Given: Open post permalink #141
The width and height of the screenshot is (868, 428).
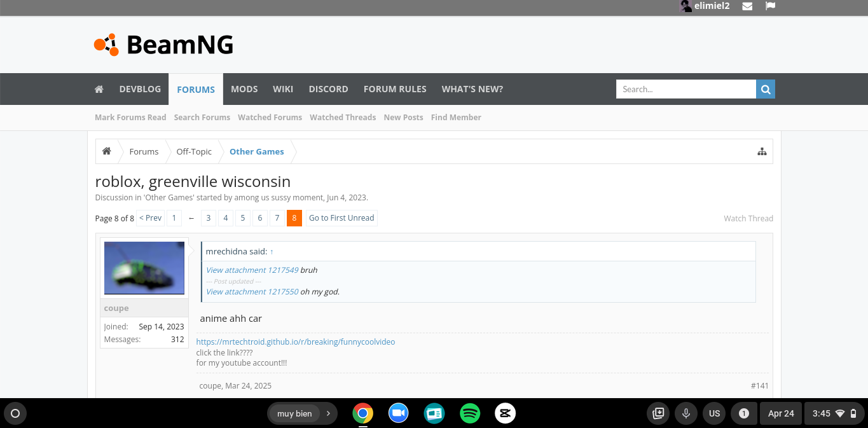Looking at the screenshot, I should [x=760, y=385].
